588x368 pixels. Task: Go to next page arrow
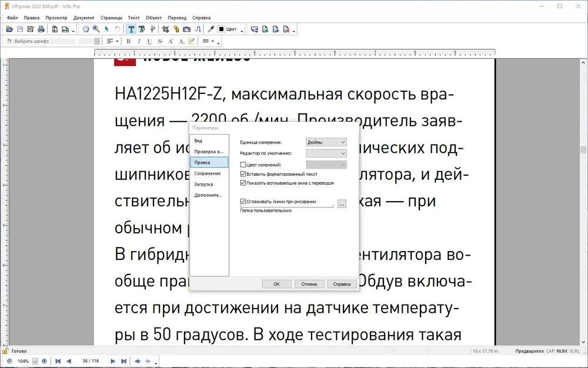(x=113, y=362)
